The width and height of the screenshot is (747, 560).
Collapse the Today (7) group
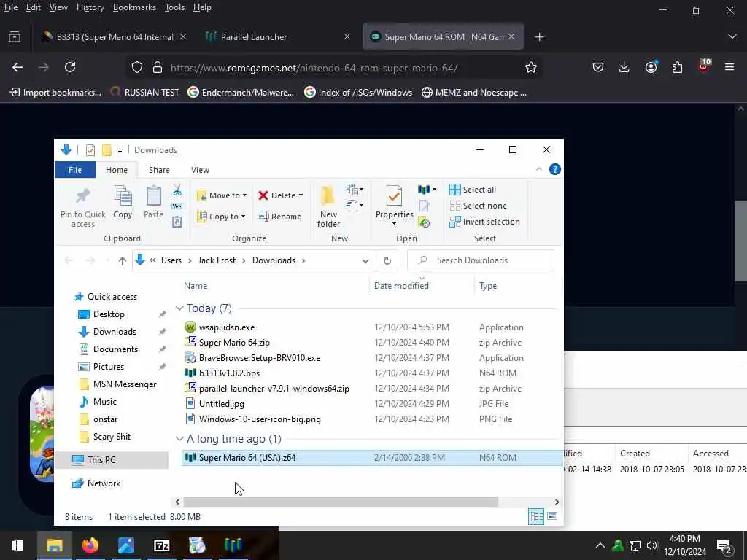click(x=179, y=308)
